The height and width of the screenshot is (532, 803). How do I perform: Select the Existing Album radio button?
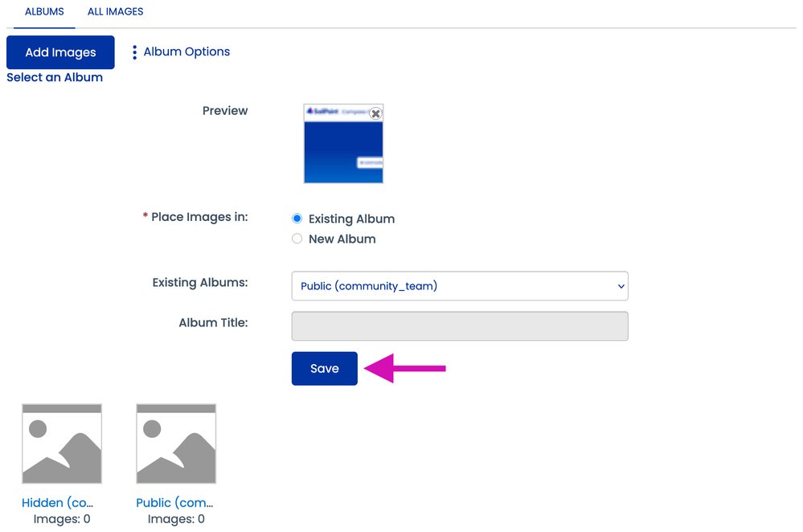click(x=297, y=218)
